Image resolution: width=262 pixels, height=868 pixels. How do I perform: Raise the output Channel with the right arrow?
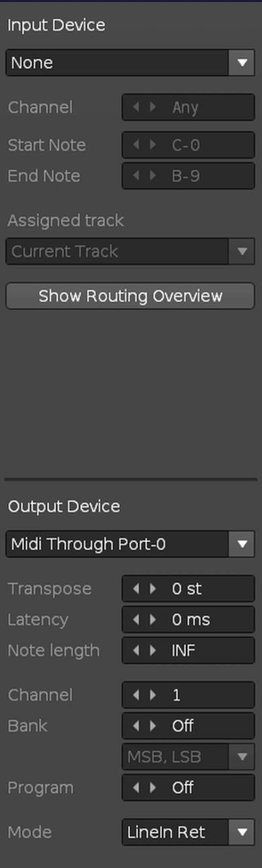click(x=152, y=695)
